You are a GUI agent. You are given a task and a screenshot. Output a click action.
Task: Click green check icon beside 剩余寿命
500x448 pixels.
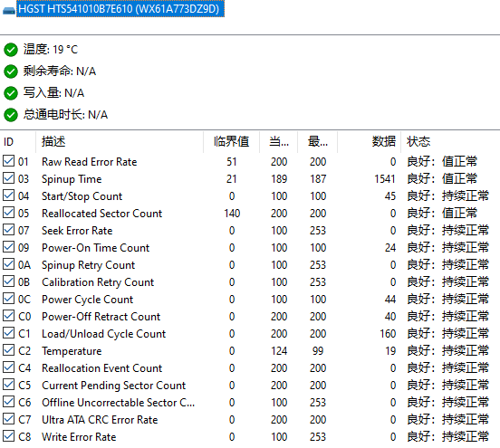[x=11, y=71]
